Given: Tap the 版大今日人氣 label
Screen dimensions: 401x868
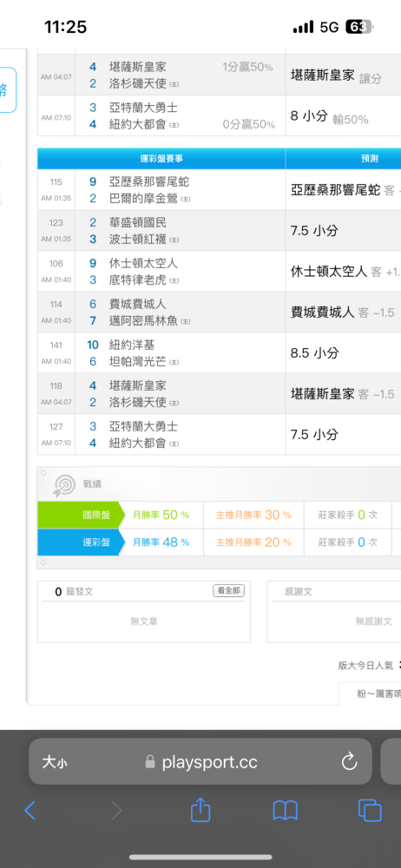Looking at the screenshot, I should pyautogui.click(x=365, y=666).
